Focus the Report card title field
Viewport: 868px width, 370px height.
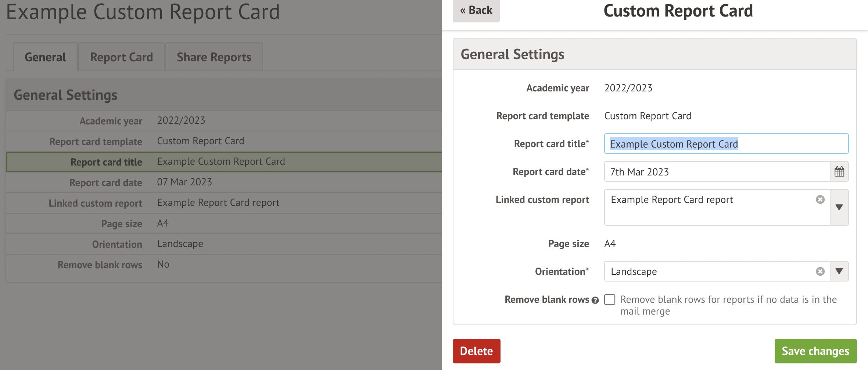click(726, 144)
